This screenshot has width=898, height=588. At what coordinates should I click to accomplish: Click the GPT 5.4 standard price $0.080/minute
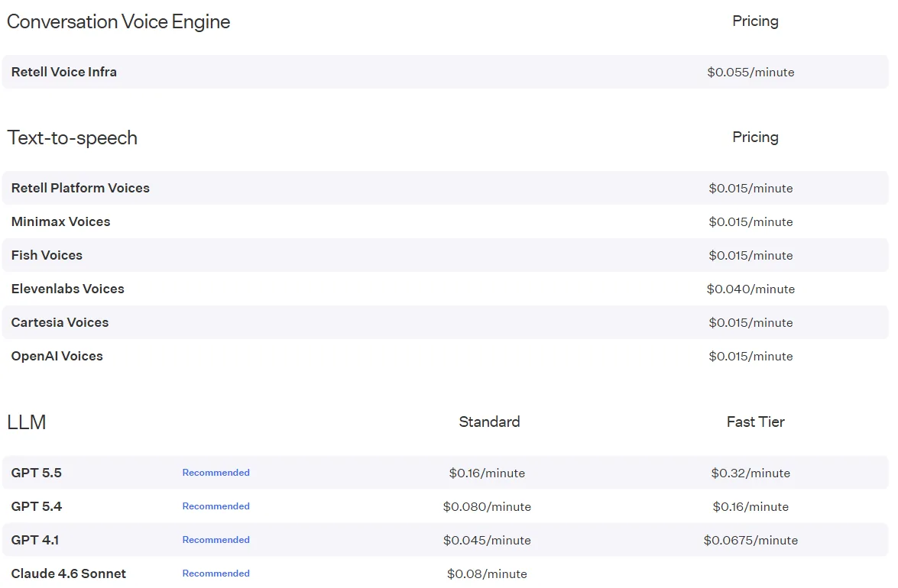[487, 507]
